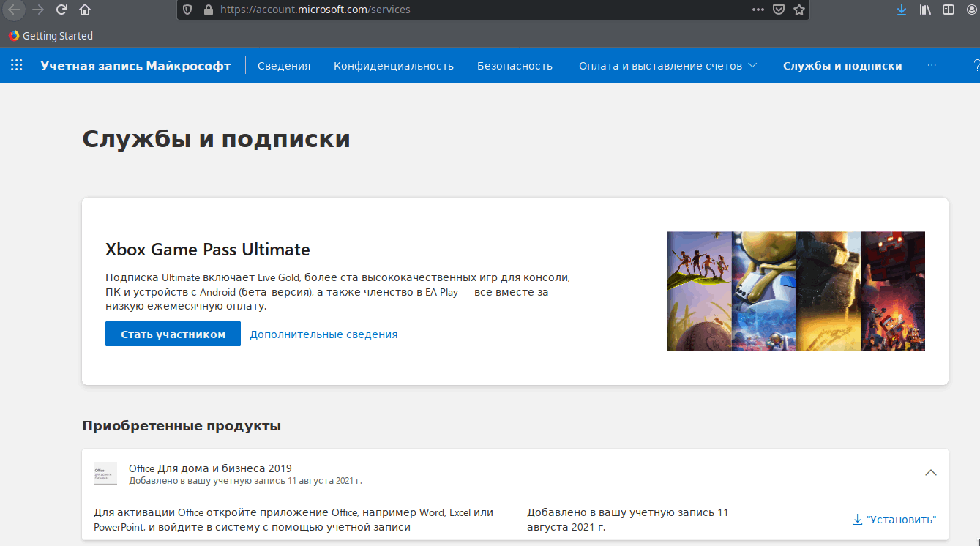The height and width of the screenshot is (546, 980).
Task: Click the Приобретенные продукты heading
Action: (x=182, y=425)
